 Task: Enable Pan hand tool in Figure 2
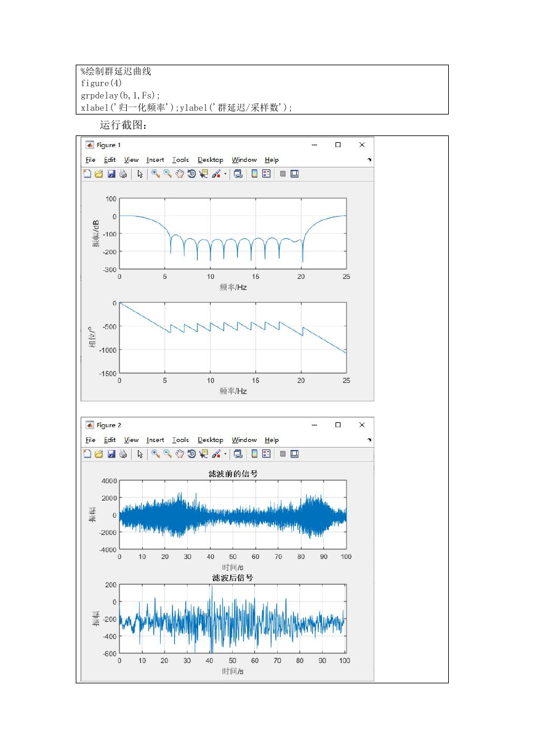pos(179,454)
